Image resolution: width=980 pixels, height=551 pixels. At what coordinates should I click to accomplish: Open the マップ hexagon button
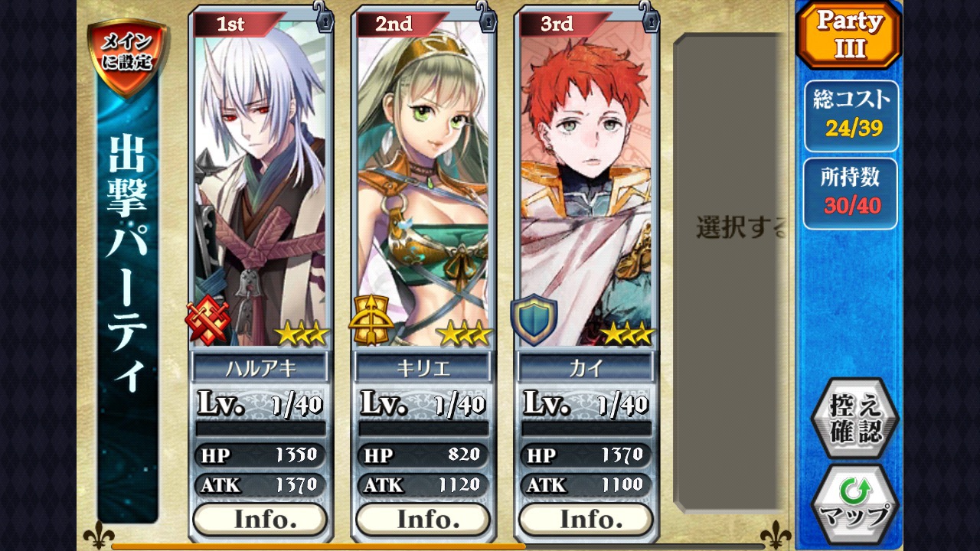tap(854, 504)
